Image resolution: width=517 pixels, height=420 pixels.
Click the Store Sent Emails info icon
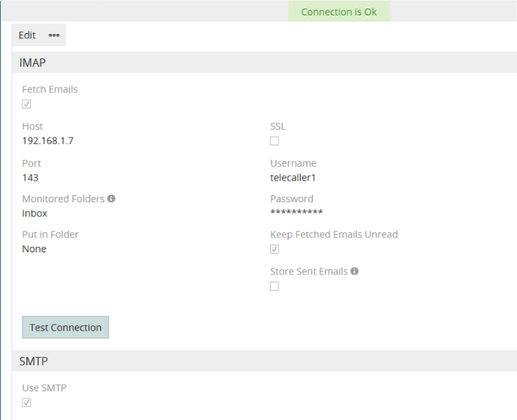pos(355,271)
